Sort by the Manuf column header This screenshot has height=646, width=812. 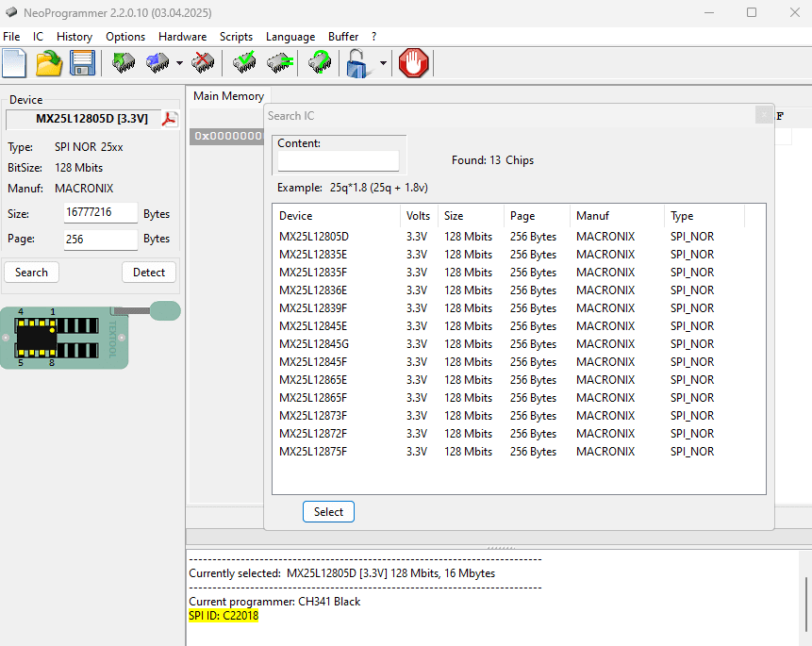[x=617, y=216]
